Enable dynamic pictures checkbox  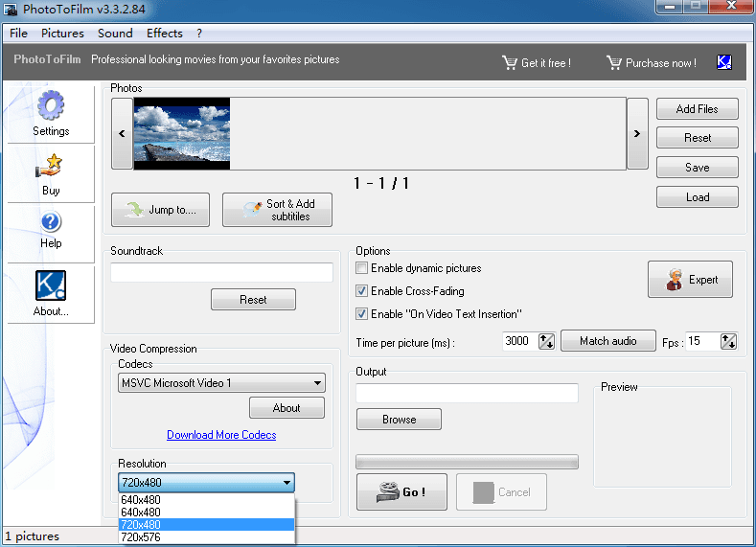[362, 268]
